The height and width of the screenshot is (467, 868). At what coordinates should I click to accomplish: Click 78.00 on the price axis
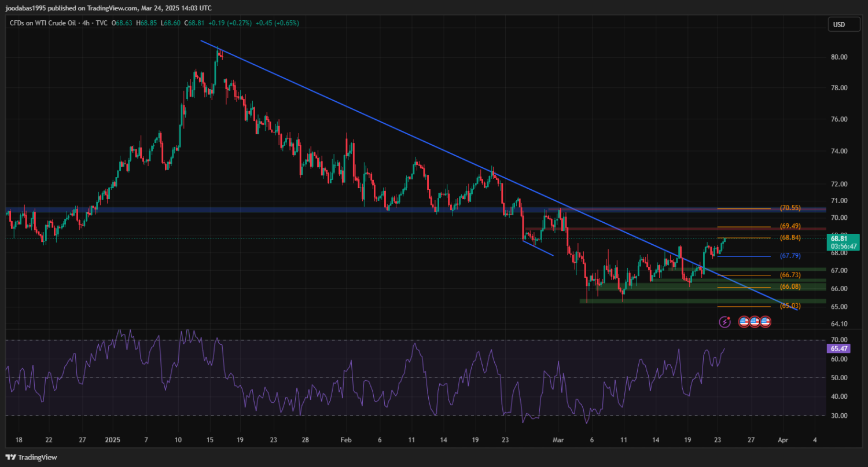(x=839, y=88)
